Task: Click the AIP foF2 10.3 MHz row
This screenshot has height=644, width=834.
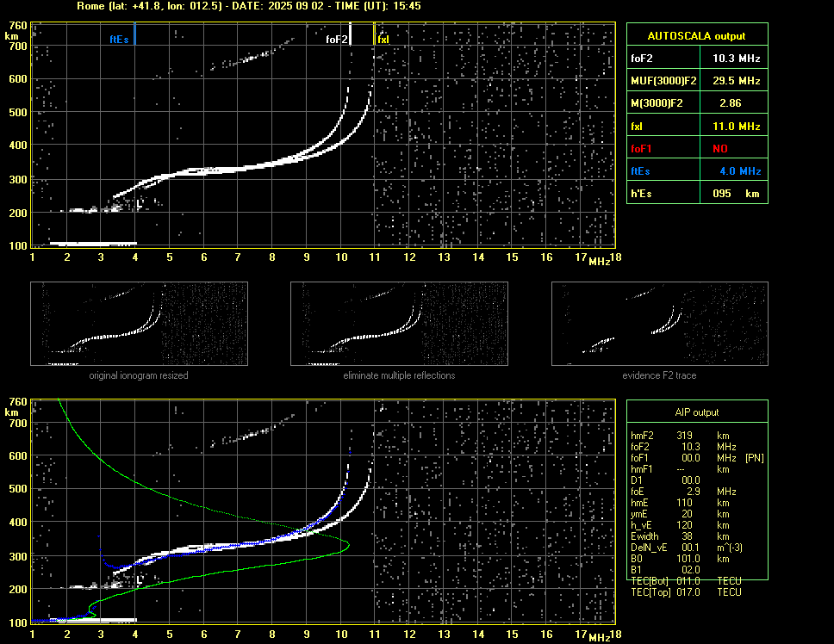Action: coord(683,447)
